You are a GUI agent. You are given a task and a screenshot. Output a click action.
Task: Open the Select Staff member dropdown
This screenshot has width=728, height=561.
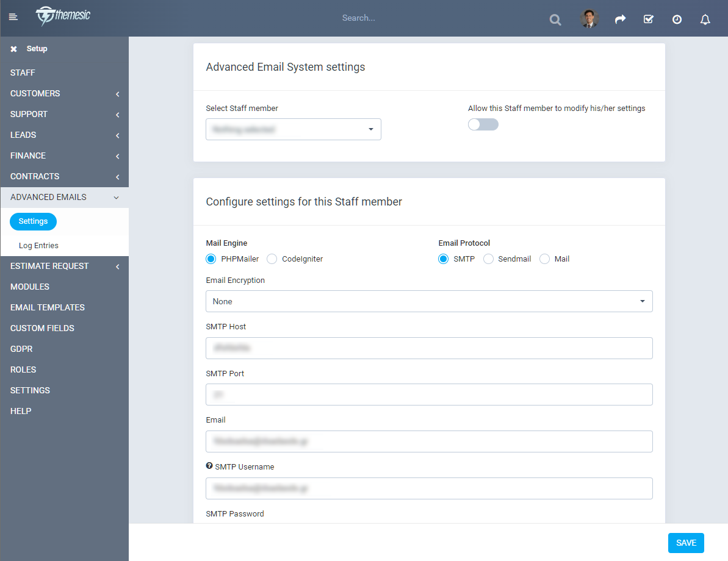pos(293,129)
